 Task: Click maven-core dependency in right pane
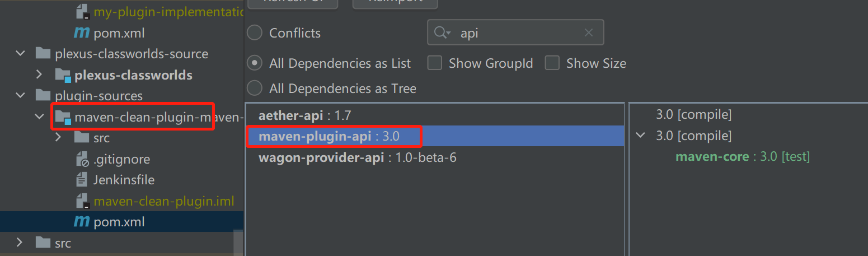712,157
